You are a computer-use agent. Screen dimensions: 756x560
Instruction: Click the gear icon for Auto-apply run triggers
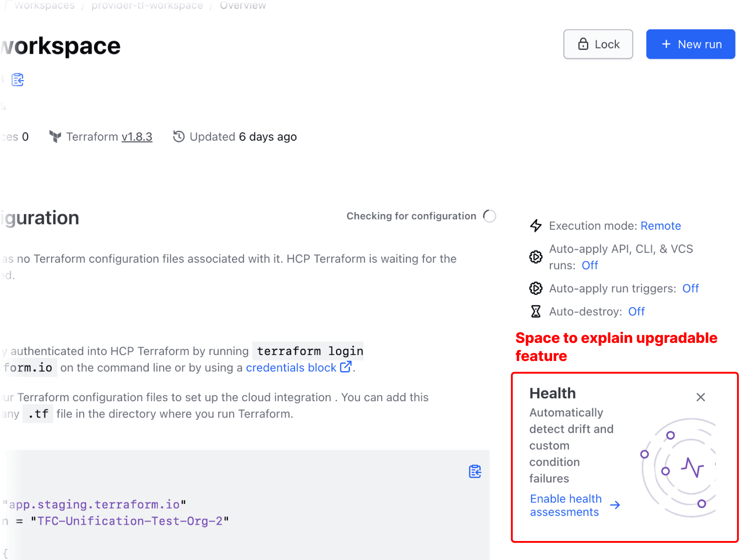pos(536,288)
